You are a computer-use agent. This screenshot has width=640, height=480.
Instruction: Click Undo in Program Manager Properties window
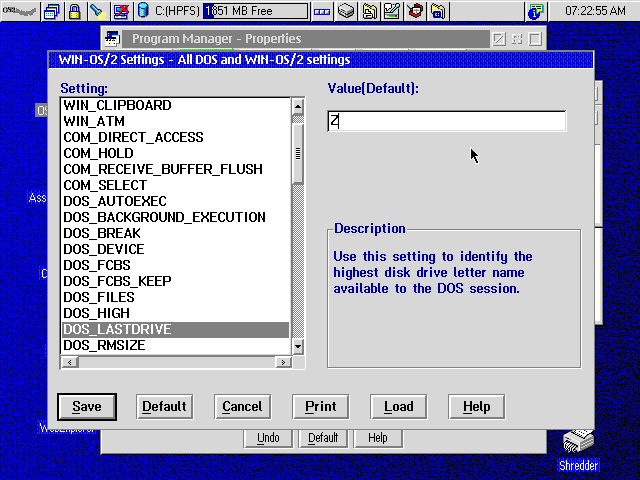(268, 438)
